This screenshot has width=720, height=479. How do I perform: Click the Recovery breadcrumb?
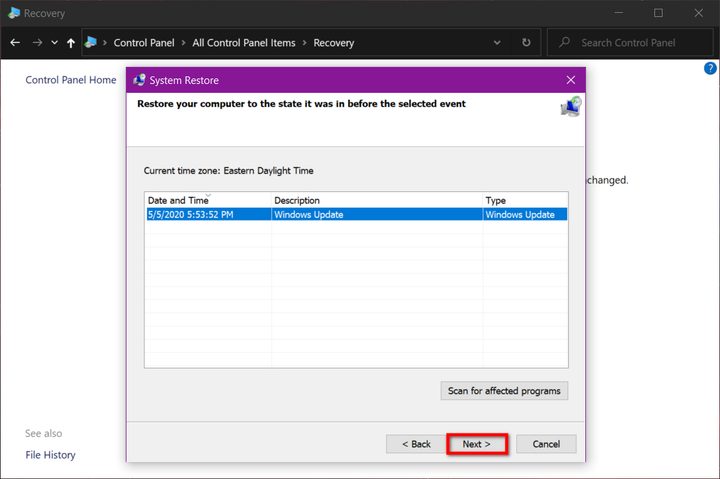point(334,43)
